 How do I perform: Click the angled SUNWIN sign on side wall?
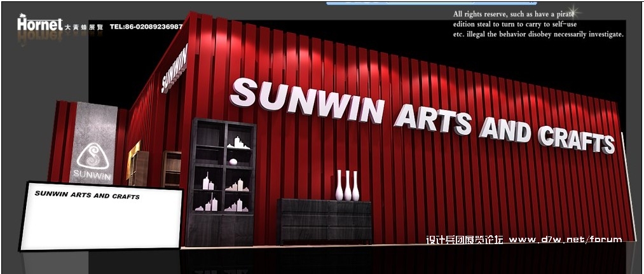(174, 68)
